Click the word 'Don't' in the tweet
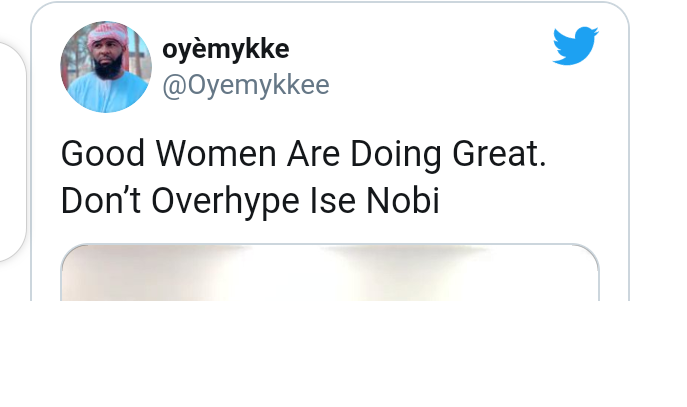 [101, 201]
